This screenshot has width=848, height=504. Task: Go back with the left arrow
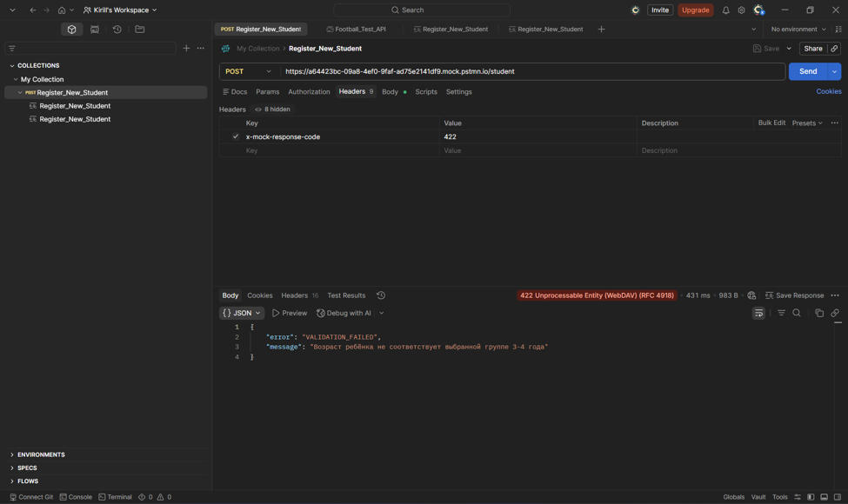tap(33, 10)
